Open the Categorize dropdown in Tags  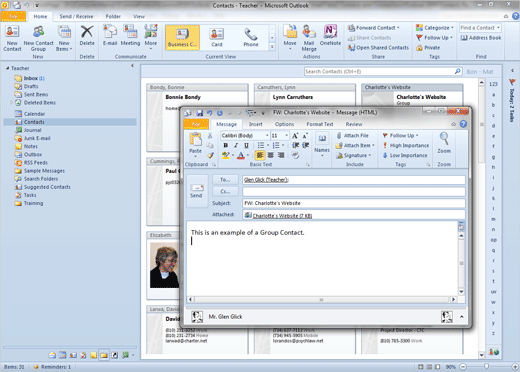coord(435,28)
